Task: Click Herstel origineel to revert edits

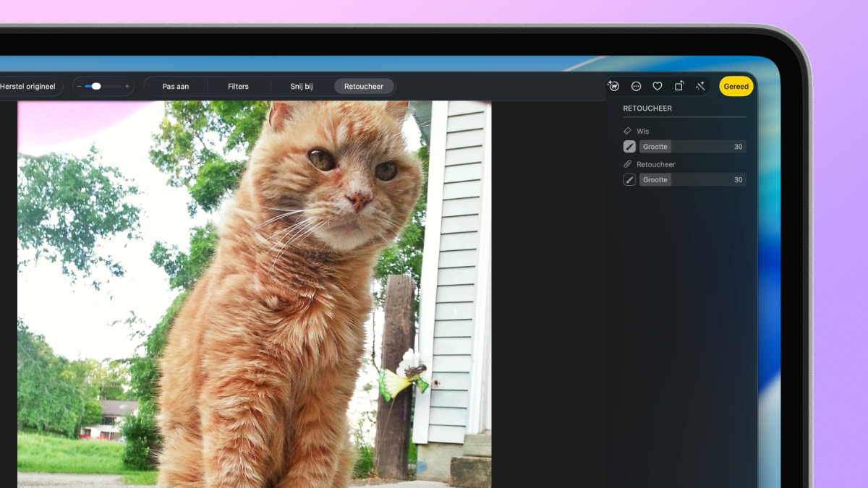Action: pyautogui.click(x=29, y=86)
